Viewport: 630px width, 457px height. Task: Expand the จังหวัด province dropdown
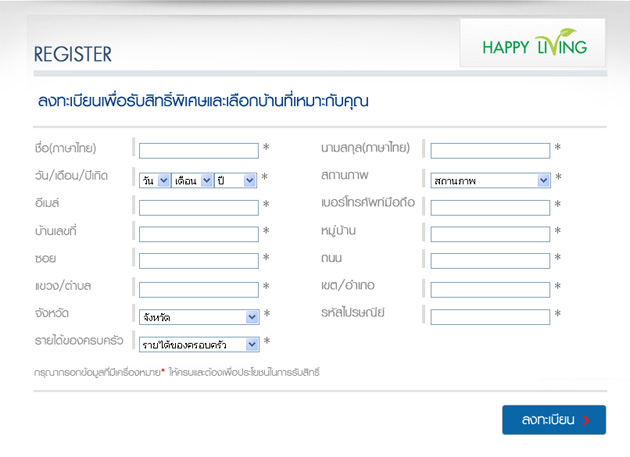[x=198, y=317]
